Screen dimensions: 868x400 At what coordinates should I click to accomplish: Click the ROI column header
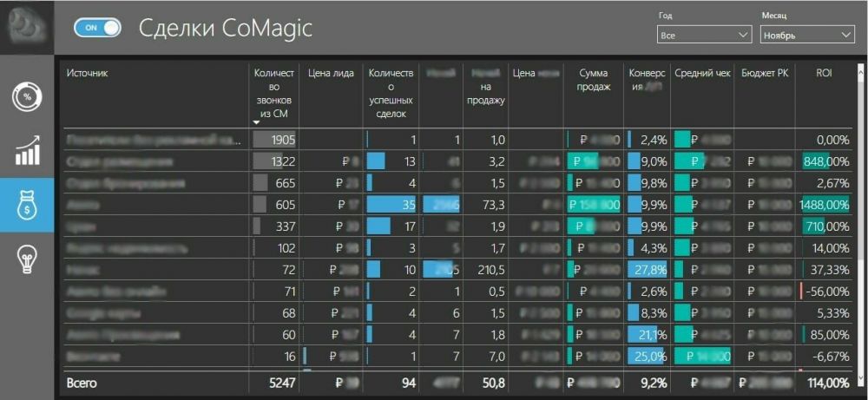click(823, 73)
